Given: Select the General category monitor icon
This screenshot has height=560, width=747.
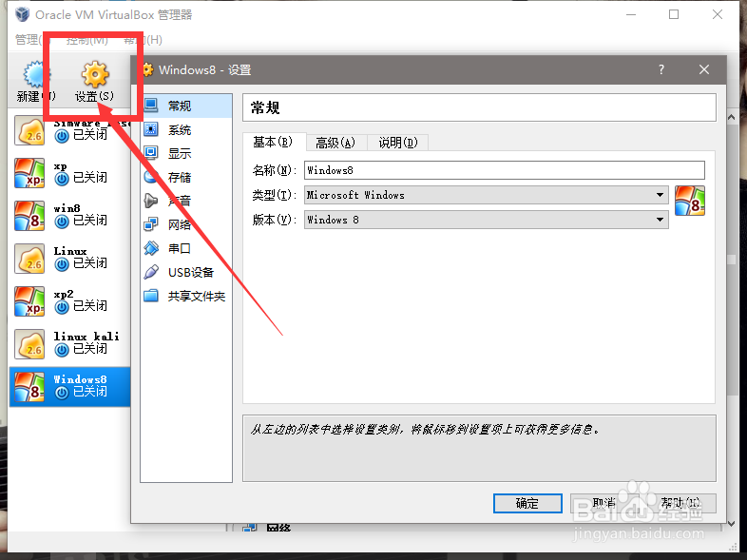Looking at the screenshot, I should pos(151,105).
